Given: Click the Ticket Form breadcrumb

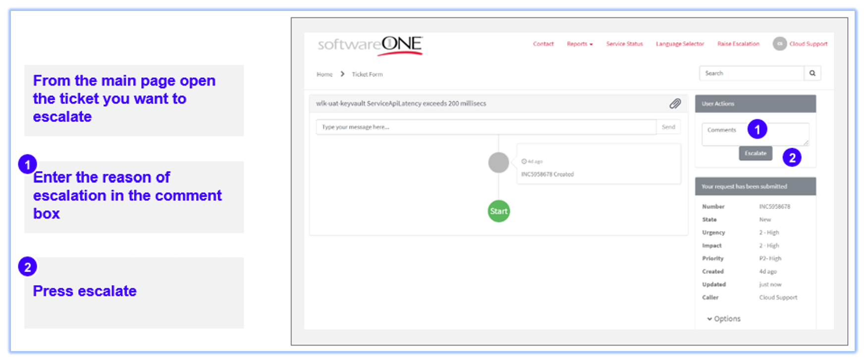Looking at the screenshot, I should (x=367, y=74).
